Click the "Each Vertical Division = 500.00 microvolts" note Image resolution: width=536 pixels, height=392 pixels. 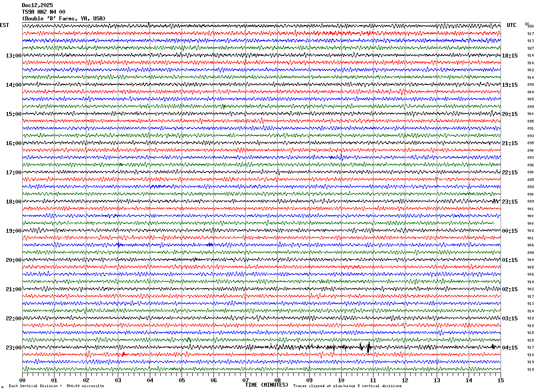[x=56, y=386]
